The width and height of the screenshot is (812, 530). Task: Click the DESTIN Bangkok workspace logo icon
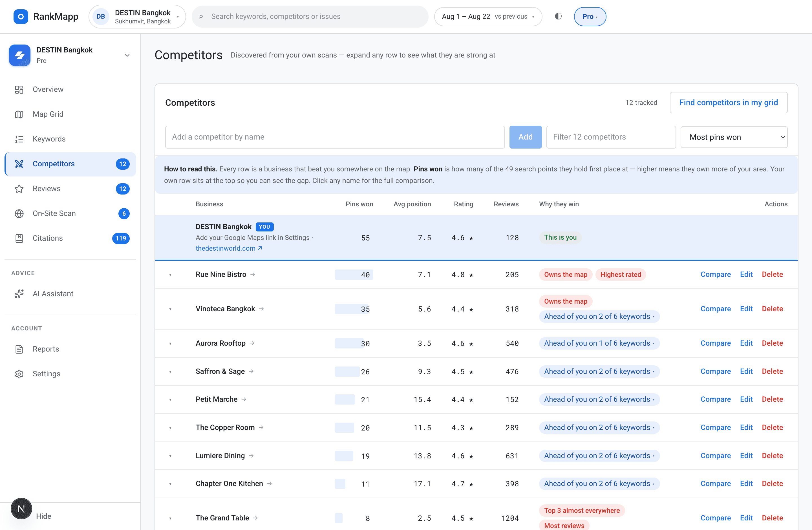tap(20, 55)
